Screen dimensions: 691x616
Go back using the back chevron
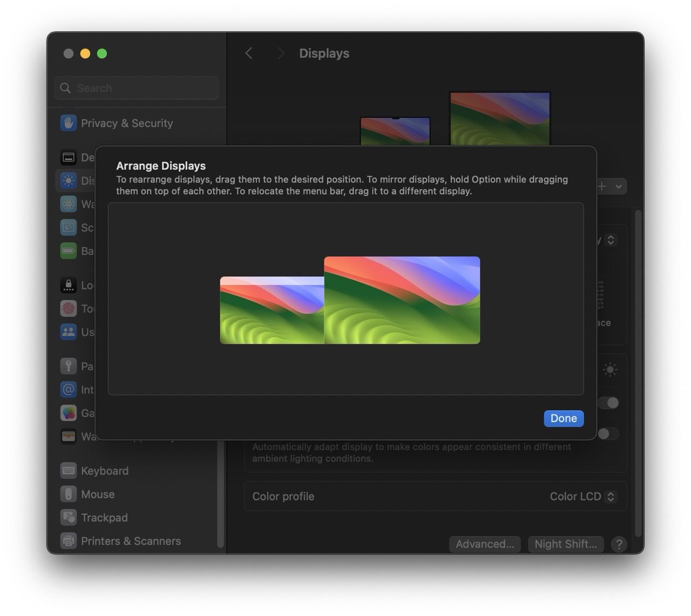coord(249,53)
